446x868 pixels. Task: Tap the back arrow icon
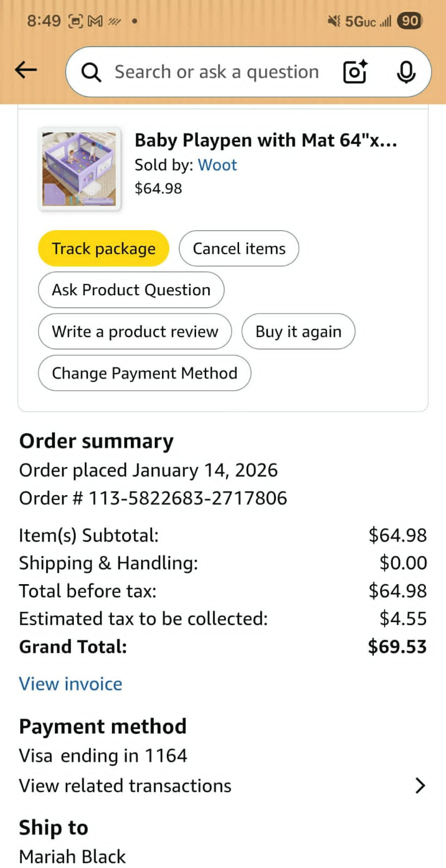[26, 70]
